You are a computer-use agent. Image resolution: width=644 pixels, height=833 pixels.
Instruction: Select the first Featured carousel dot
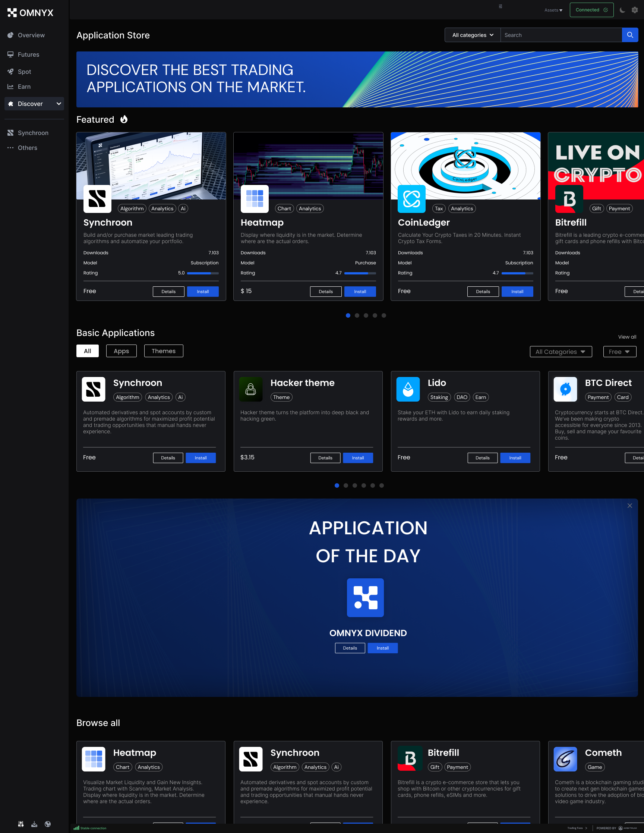click(348, 315)
